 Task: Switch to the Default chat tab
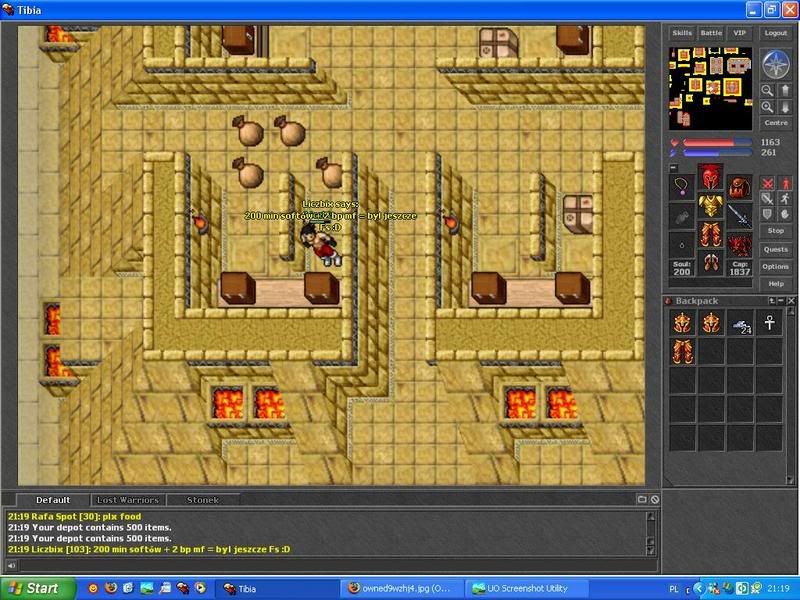point(53,500)
